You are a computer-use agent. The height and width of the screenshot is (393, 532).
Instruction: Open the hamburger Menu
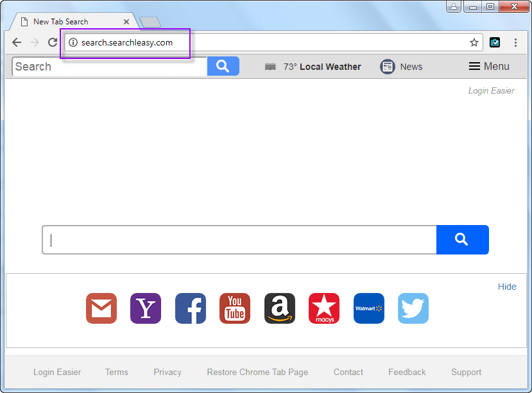(489, 67)
